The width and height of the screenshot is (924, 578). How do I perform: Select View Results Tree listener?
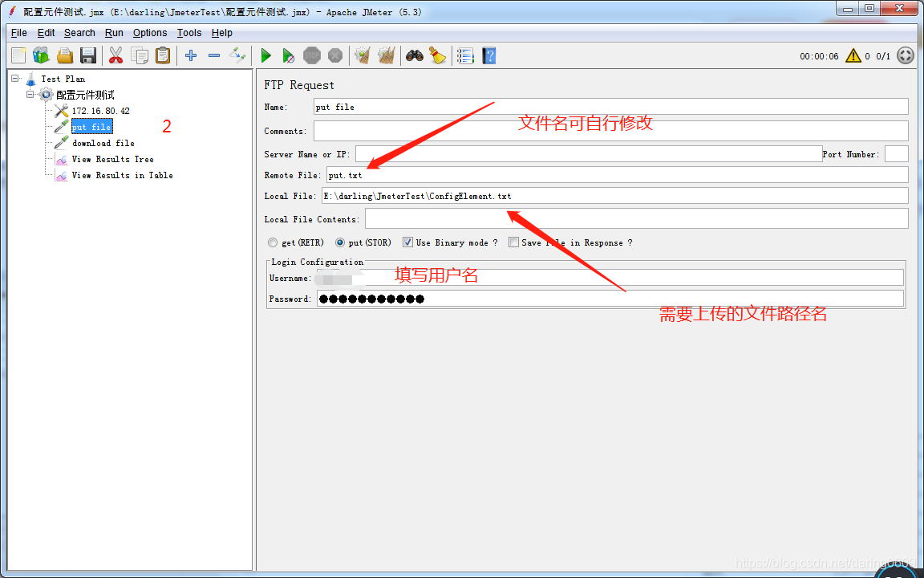[112, 159]
